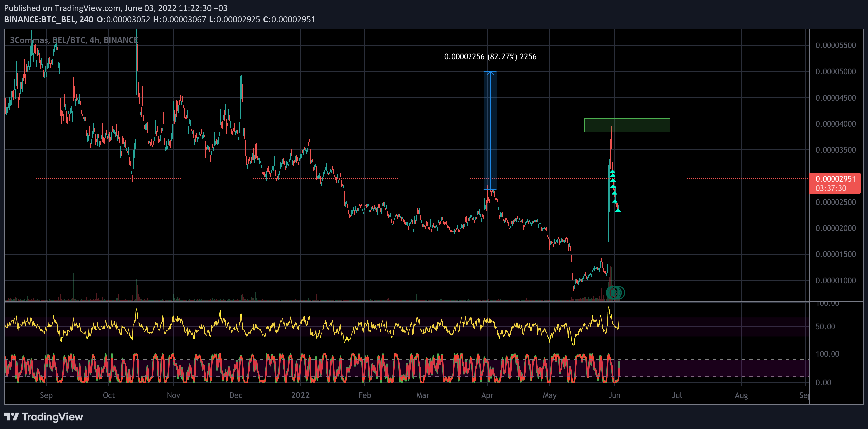Click price axis label 0.00002000

(835, 228)
